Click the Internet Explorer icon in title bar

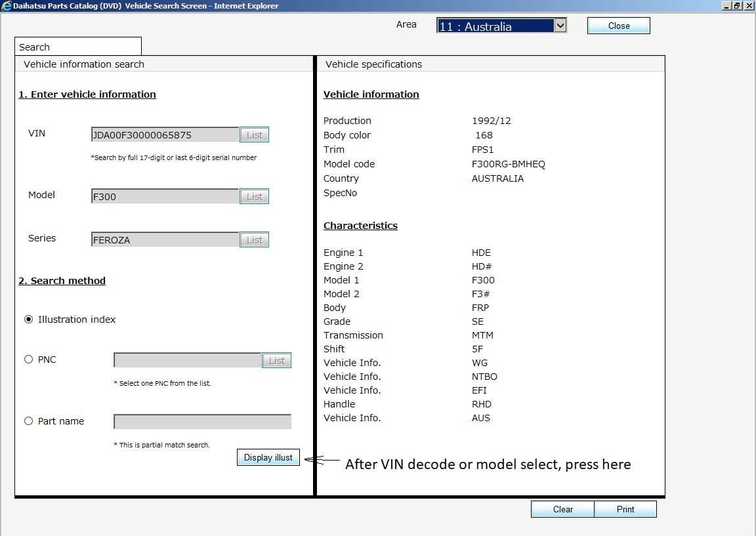pos(7,6)
